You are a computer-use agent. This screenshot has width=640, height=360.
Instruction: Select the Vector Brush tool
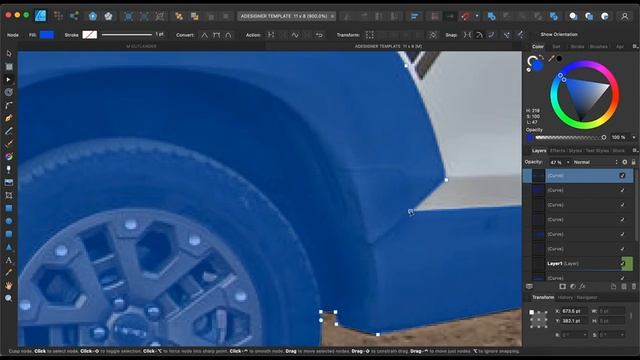(x=9, y=144)
